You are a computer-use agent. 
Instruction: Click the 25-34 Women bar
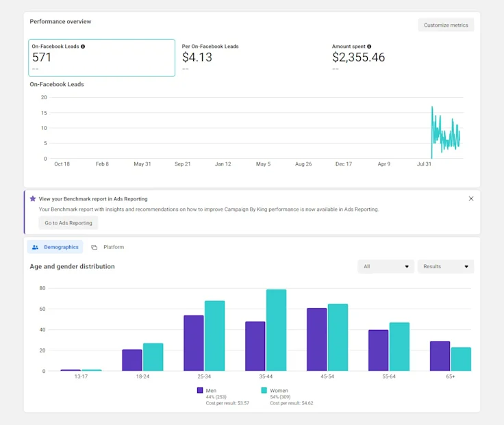(215, 336)
